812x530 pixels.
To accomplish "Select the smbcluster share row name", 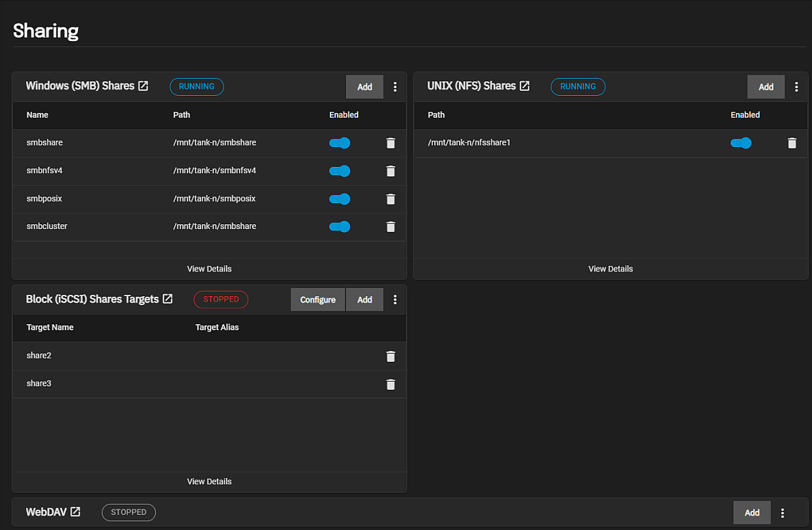I will (47, 226).
